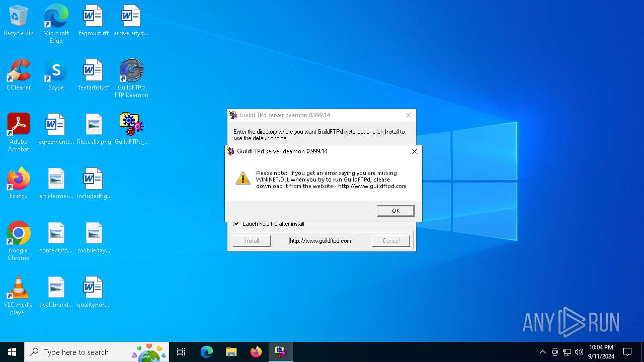The width and height of the screenshot is (644, 362).
Task: Select the dealsbrand... image file
Action: coord(56,292)
